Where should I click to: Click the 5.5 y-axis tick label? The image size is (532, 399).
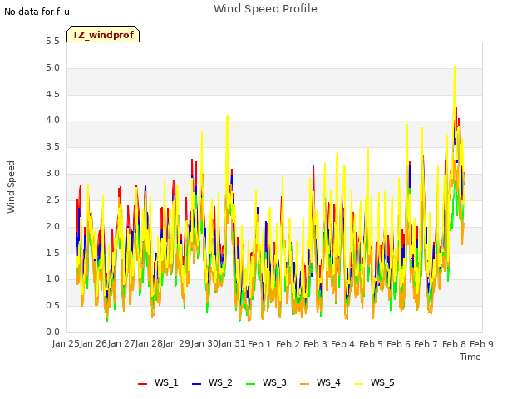(x=52, y=42)
